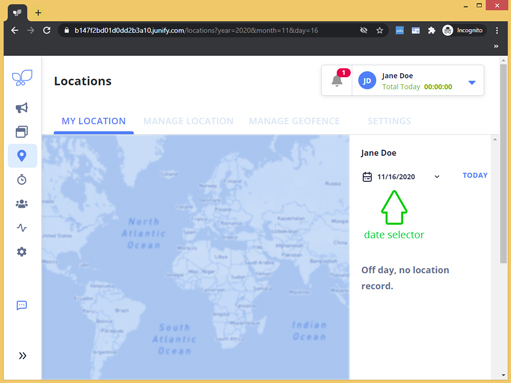Click the Jane Doe name in the location panel

378,153
